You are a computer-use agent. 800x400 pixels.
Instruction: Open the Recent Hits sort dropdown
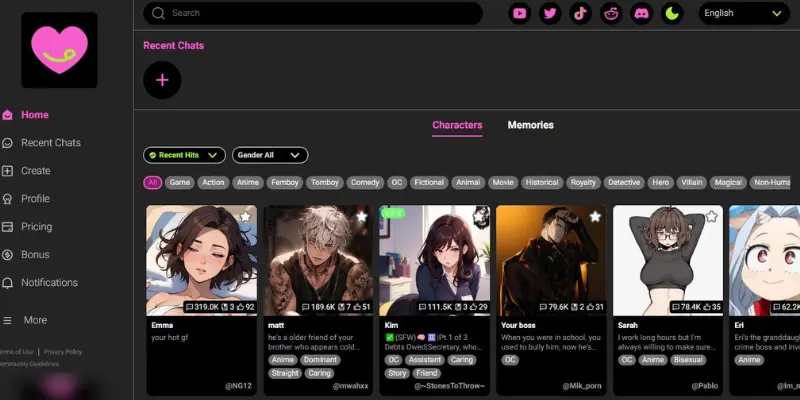coord(184,155)
